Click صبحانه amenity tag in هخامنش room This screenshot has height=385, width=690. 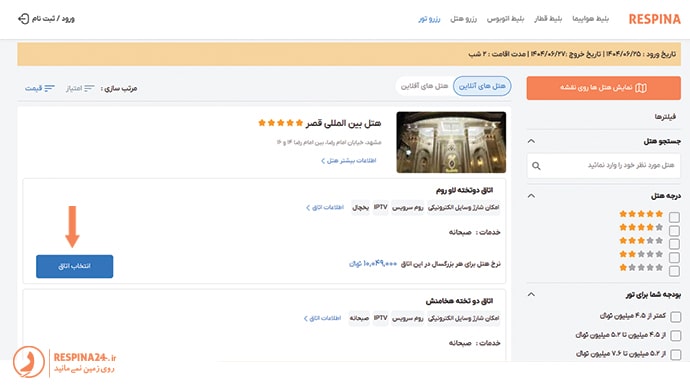(359, 318)
